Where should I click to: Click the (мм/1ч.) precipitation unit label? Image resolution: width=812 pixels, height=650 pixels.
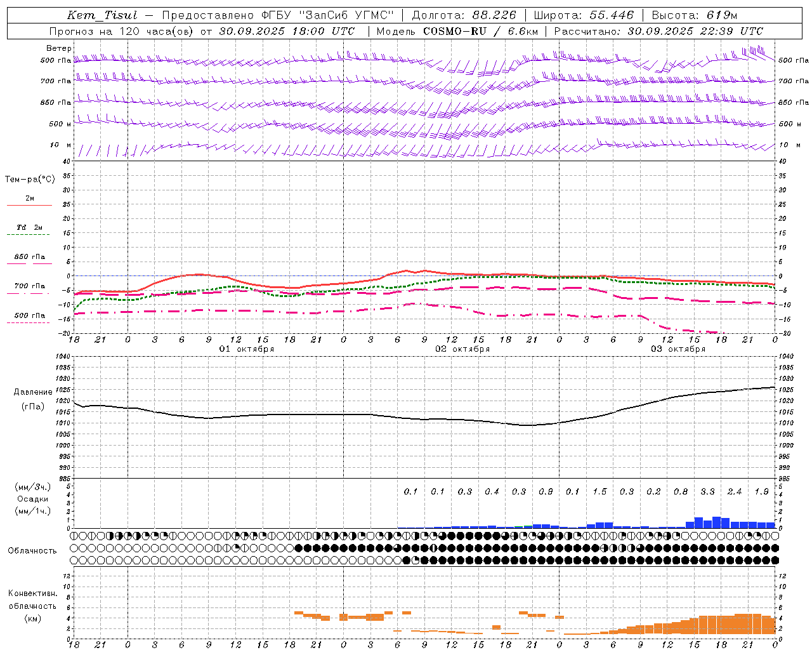click(33, 511)
